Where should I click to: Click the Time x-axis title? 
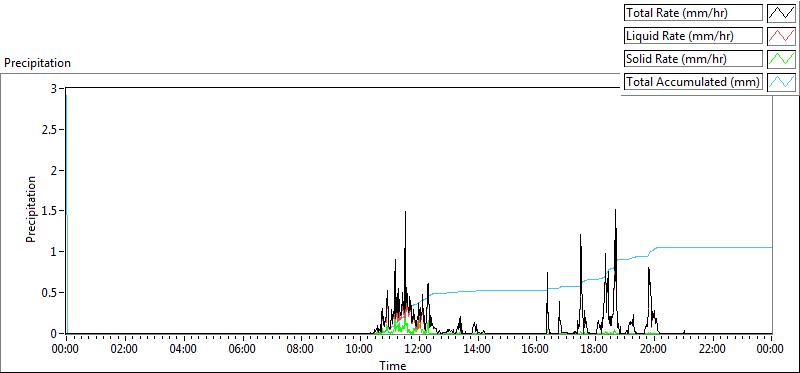coord(392,365)
